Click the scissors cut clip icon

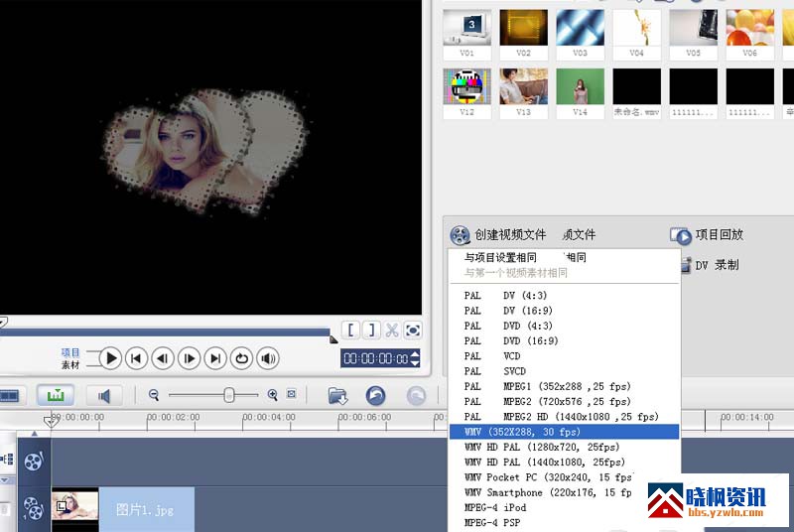pyautogui.click(x=392, y=331)
